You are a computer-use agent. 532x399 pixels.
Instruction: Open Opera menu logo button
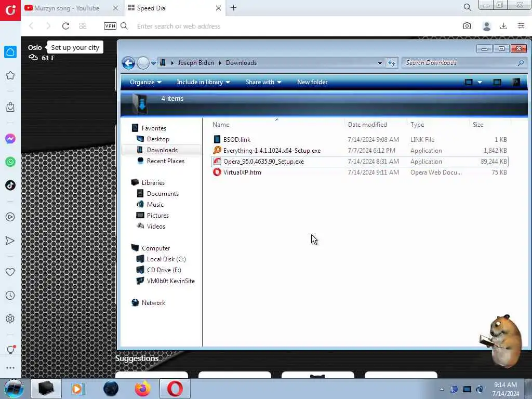pos(10,10)
